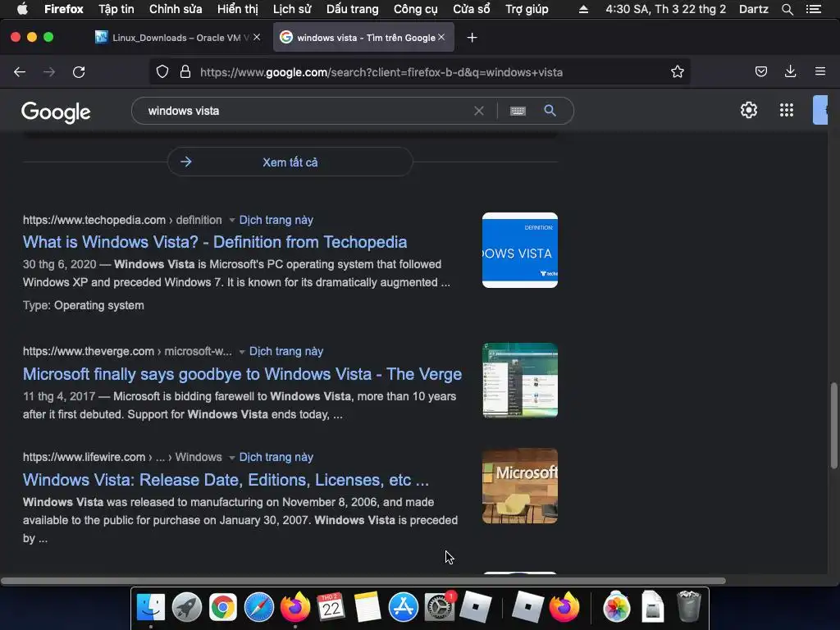
Task: Expand dropdown arrow next to theverge URL
Action: [242, 352]
